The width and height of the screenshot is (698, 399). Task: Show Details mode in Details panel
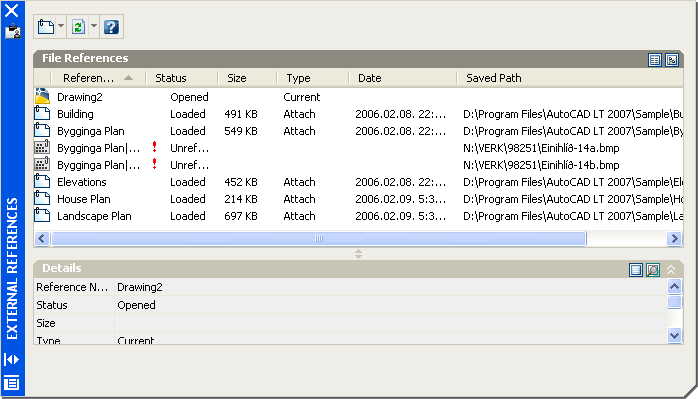tap(636, 270)
